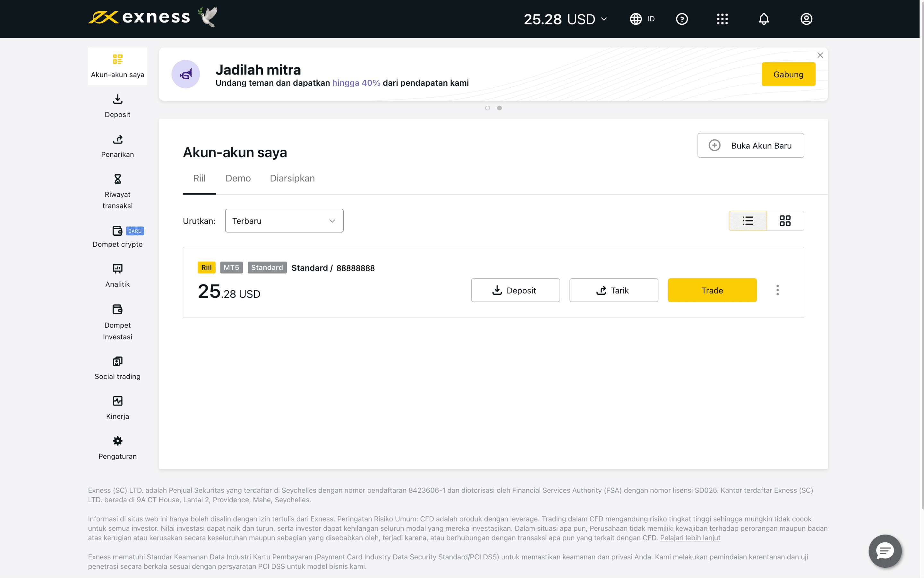This screenshot has height=578, width=924.
Task: Close the Jadilah mitra banner
Action: tap(820, 55)
